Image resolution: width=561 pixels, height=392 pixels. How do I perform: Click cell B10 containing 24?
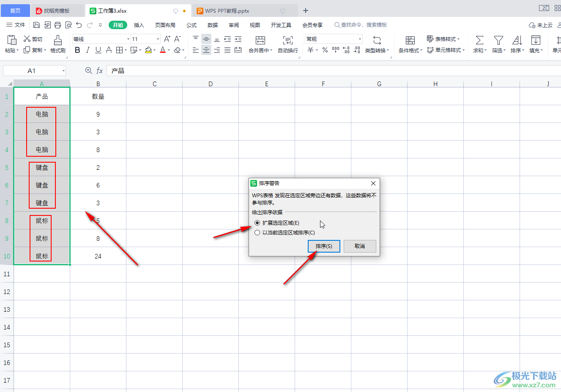(x=98, y=256)
